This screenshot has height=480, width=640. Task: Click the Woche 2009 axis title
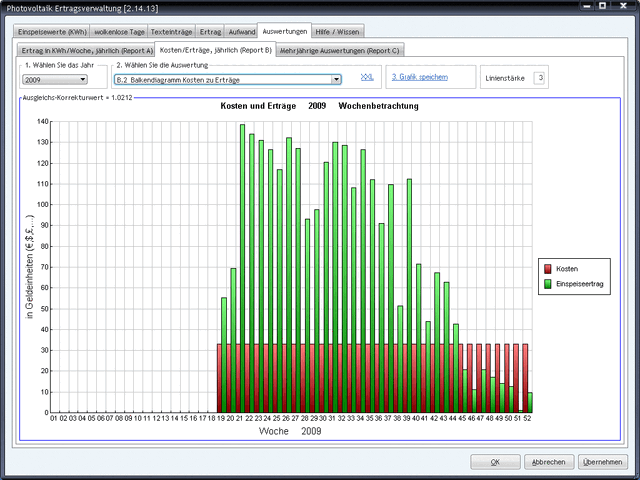(290, 431)
